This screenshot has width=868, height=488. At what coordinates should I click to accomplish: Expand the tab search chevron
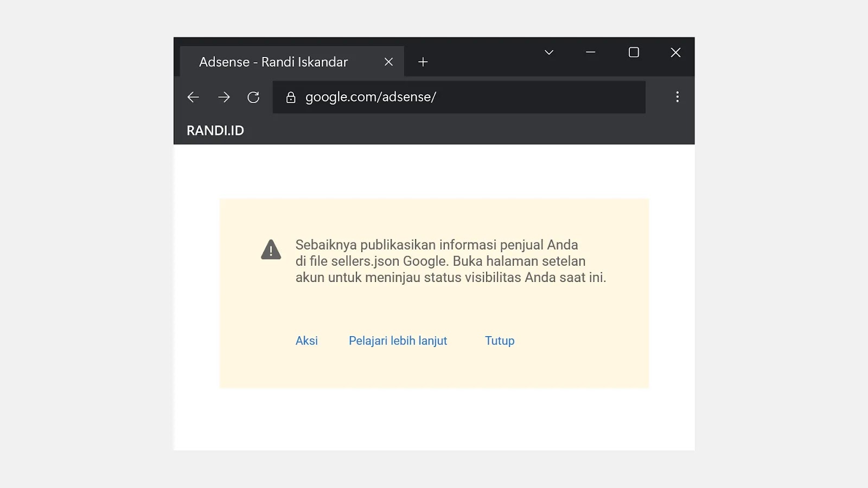(x=549, y=52)
